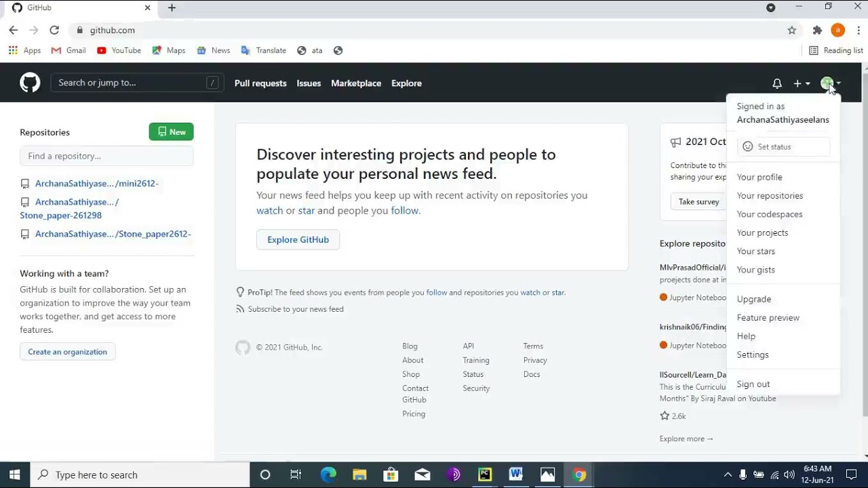Open the Windows Start menu

14,474
